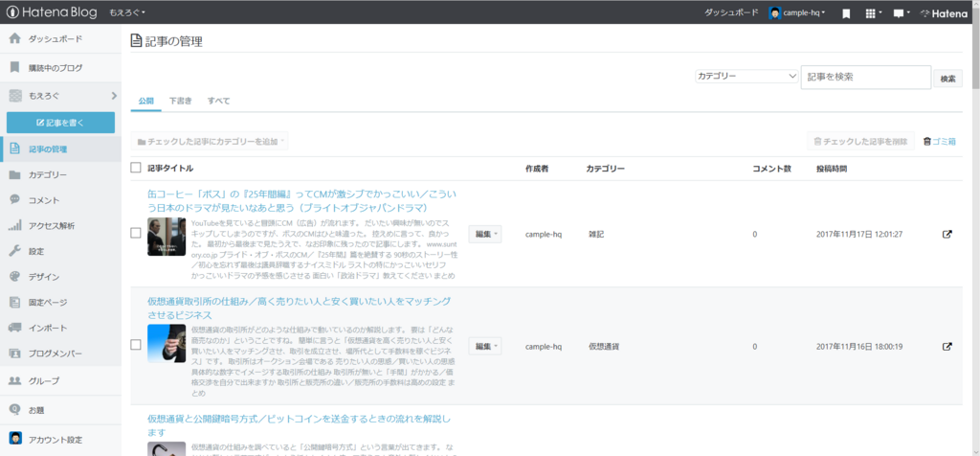Viewport: 980px width, 456px height.
Task: Click the bar chart icon beside アクセス解析
Action: [15, 225]
